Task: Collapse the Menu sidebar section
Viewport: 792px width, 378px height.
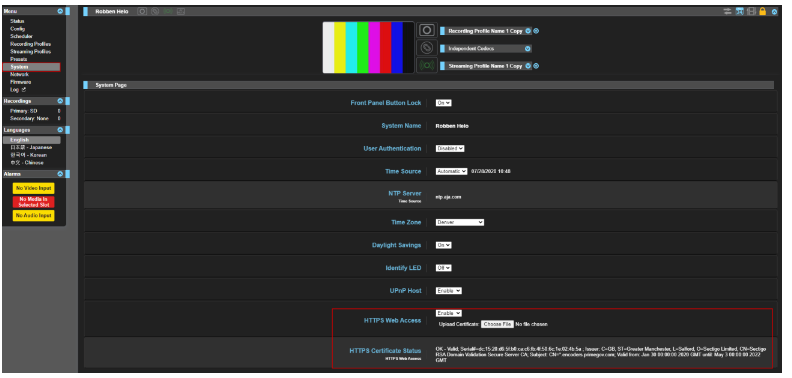Action: click(x=60, y=11)
